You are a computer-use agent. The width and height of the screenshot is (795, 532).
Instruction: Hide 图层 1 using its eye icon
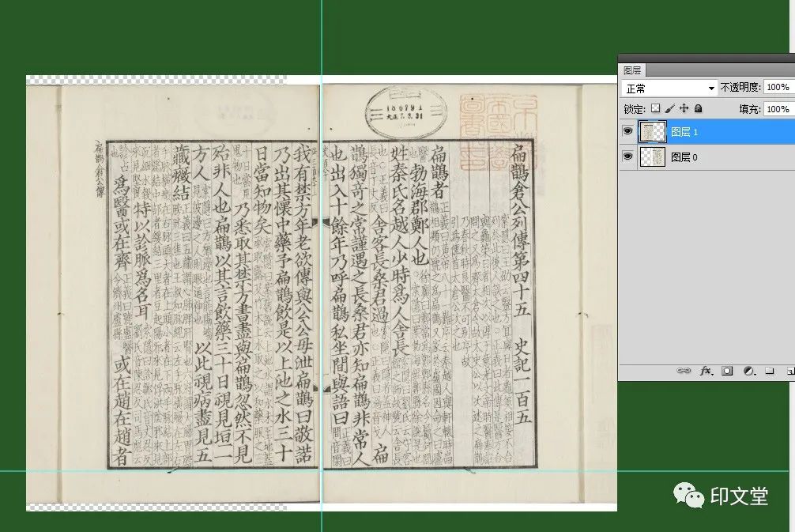pyautogui.click(x=628, y=132)
